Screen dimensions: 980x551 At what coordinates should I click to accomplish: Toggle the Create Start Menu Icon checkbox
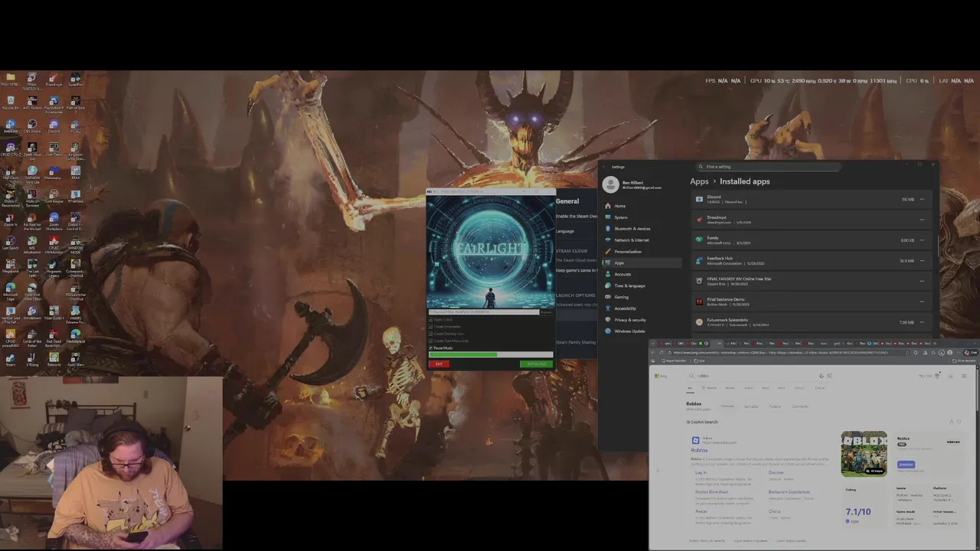point(430,341)
